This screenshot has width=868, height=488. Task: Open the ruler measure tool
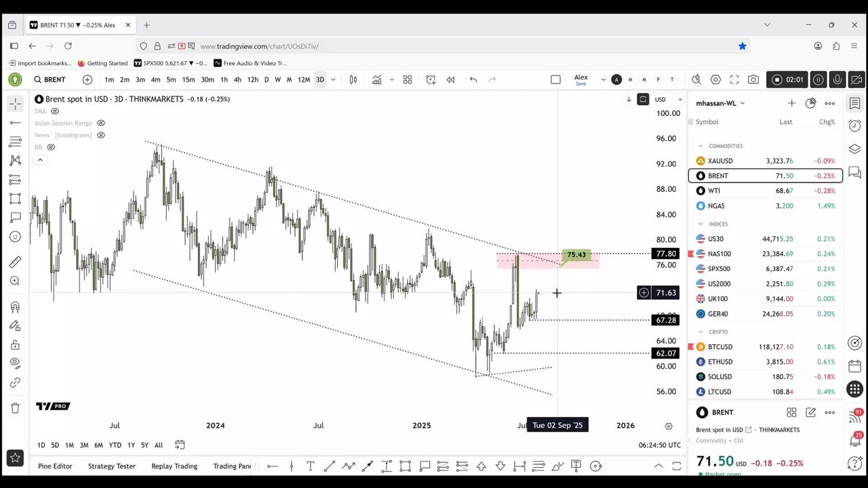point(15,262)
